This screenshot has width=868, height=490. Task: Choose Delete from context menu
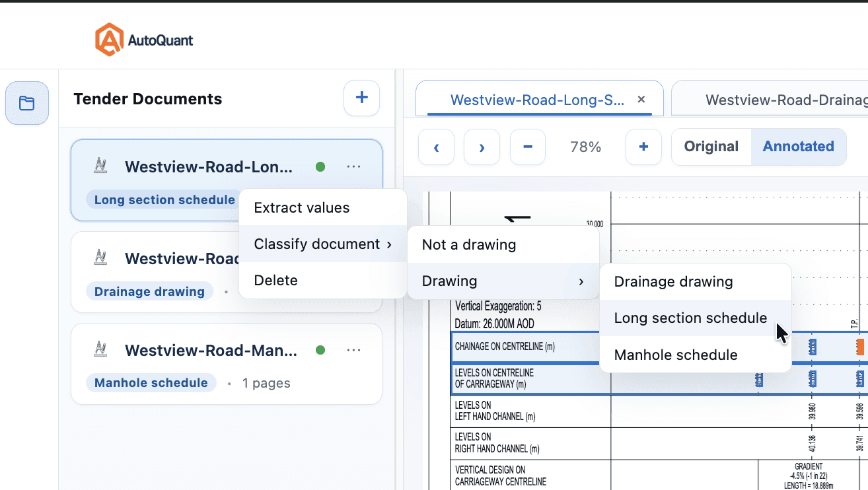coord(322,281)
